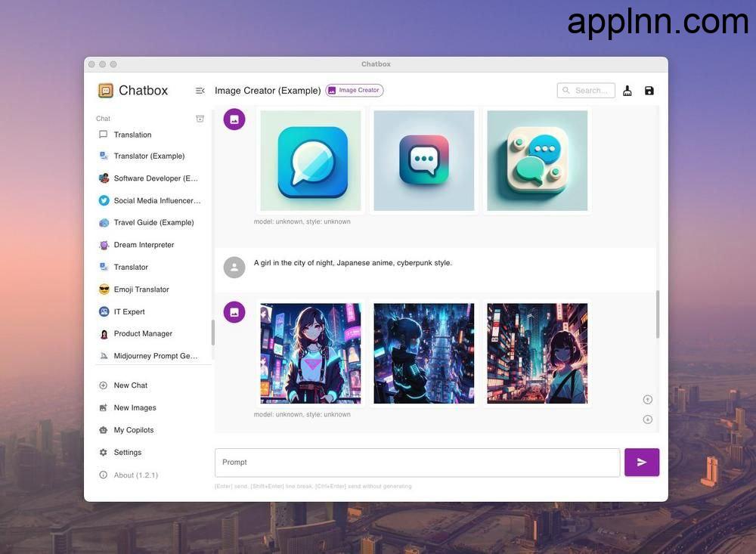Open the Dream Interpreter chat
Screen dimensions: 756x554
[144, 244]
